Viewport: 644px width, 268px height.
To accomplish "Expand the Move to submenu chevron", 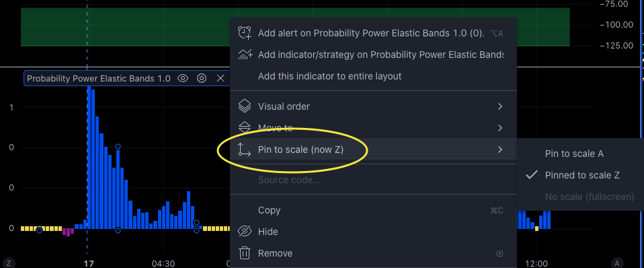I will [x=500, y=128].
